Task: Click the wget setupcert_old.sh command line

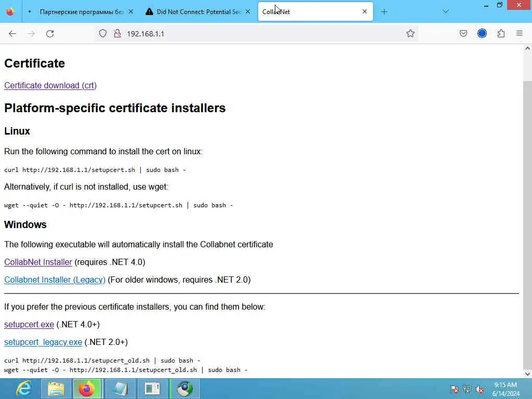Action: click(126, 370)
